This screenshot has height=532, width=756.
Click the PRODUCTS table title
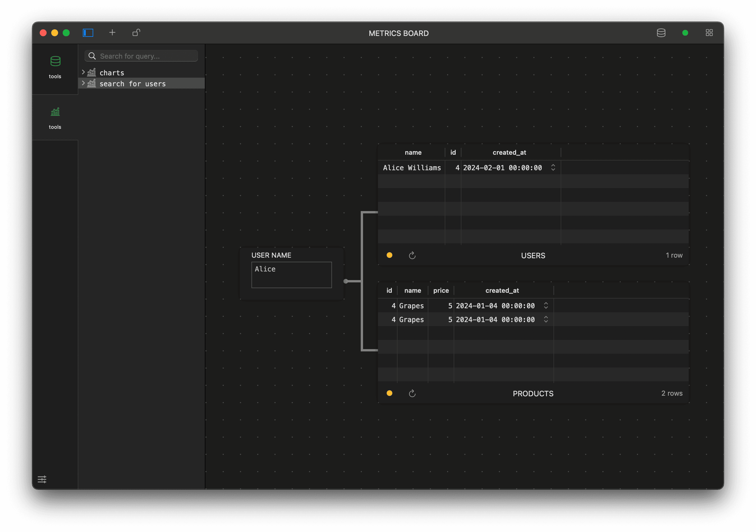point(533,393)
